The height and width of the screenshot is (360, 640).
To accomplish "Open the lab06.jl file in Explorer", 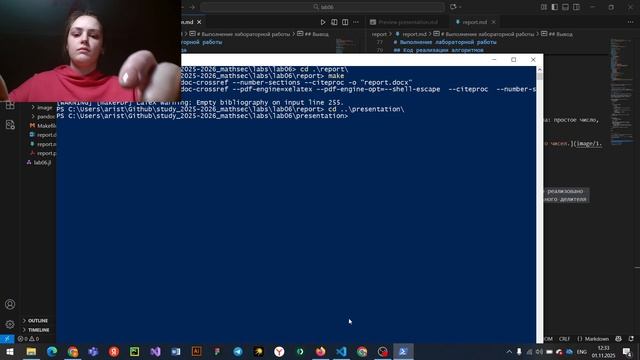I will 39,162.
